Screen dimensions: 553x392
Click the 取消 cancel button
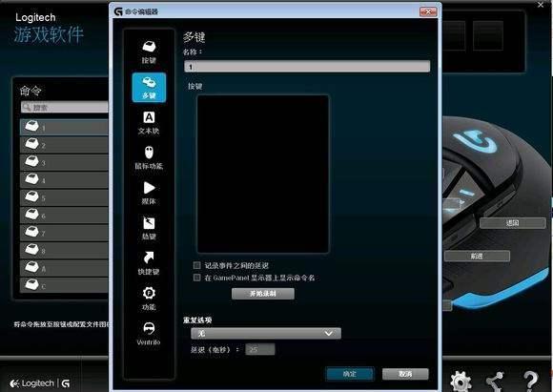[x=405, y=374]
